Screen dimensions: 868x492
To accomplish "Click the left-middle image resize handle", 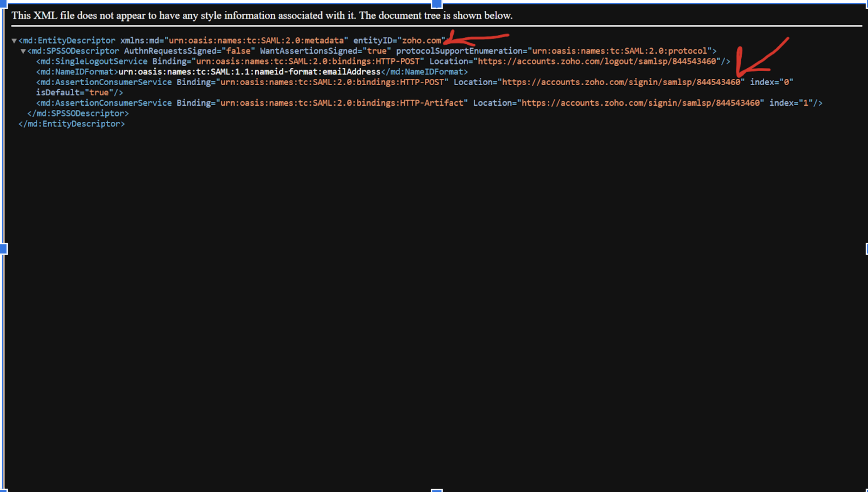I will coord(3,249).
